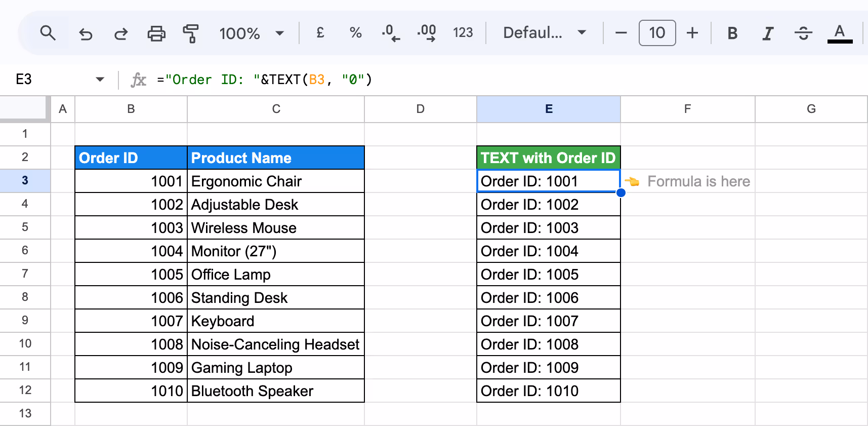
Task: Select the Order ID: 1010 cell
Action: click(549, 391)
